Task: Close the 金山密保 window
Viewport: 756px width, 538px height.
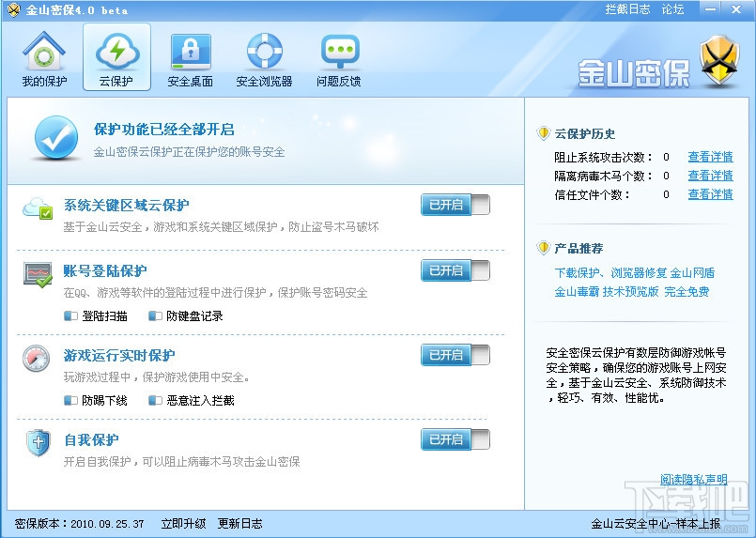Action: [x=736, y=9]
